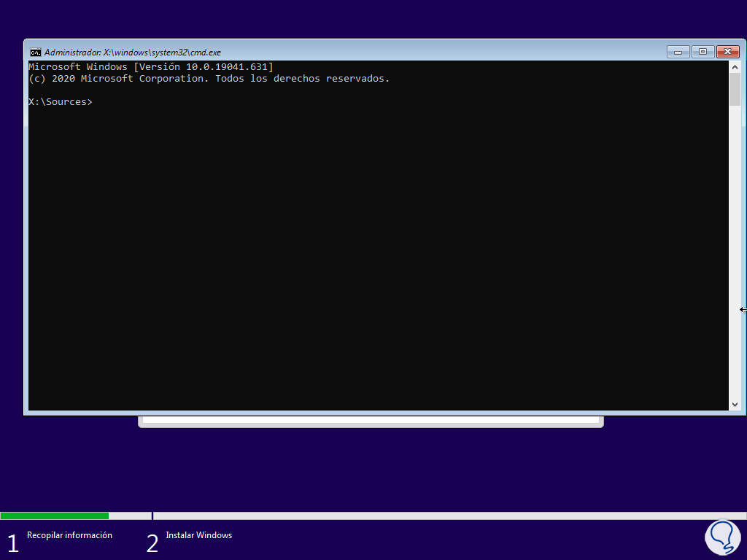747x560 pixels.
Task: Click the Recopilar información step label
Action: tap(69, 535)
